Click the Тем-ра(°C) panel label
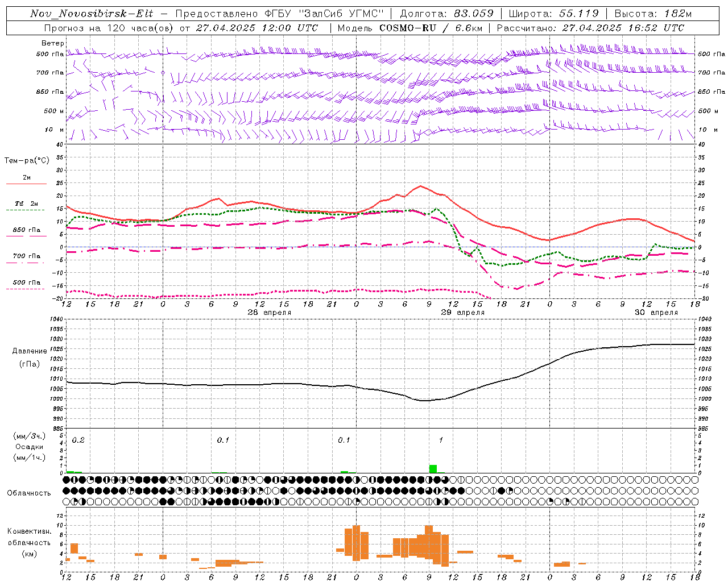This screenshot has width=728, height=582. click(x=27, y=161)
